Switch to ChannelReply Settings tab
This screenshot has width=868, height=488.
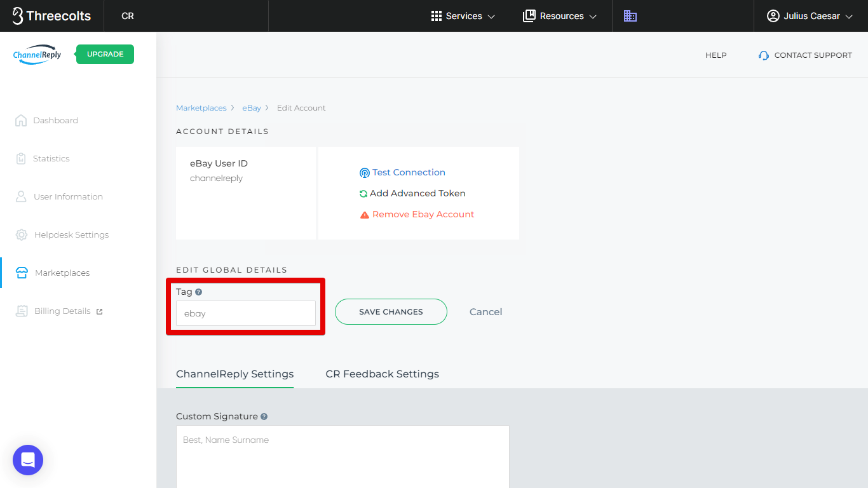(234, 374)
